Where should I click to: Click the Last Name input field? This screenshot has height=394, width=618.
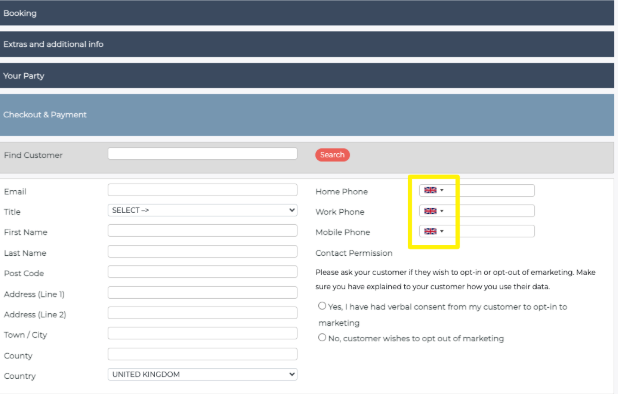[x=203, y=251]
